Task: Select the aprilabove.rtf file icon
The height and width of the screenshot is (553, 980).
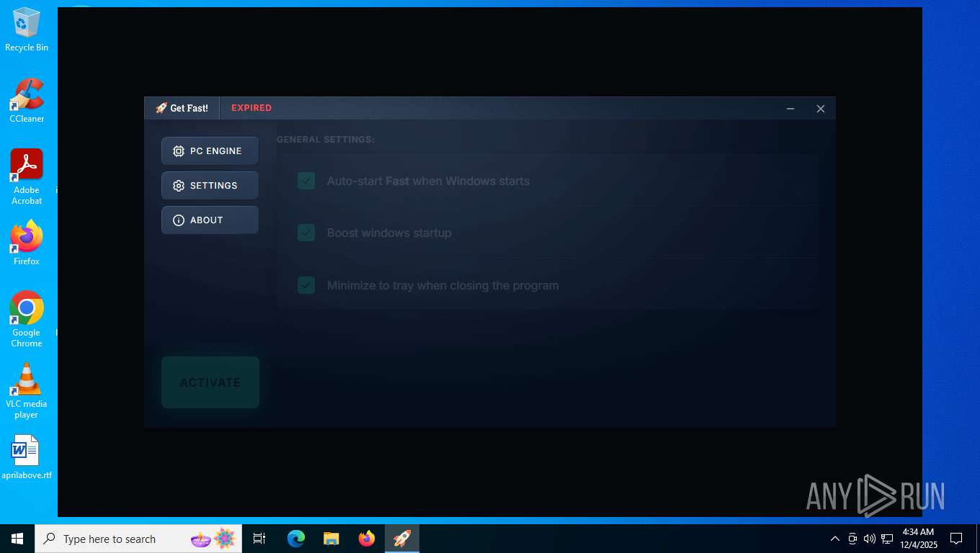Action: (x=27, y=457)
